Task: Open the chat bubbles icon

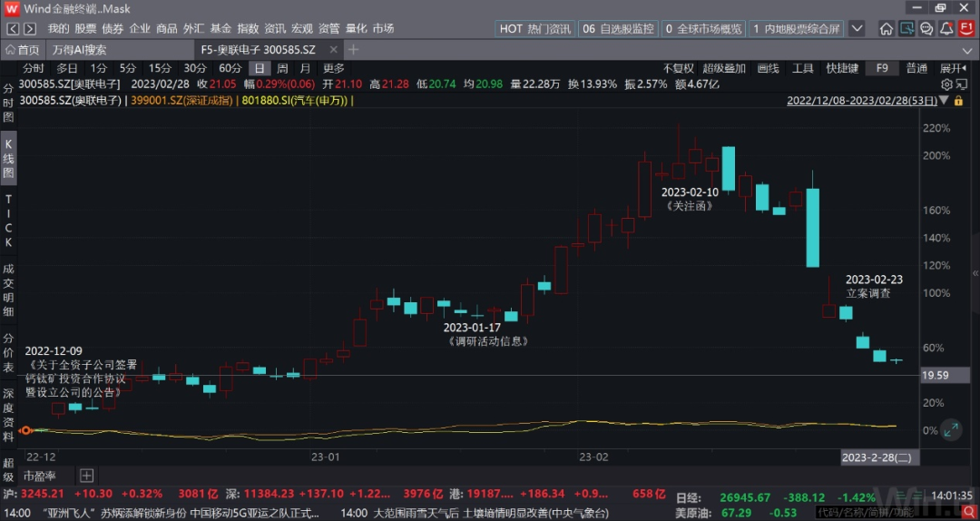Action: [x=926, y=29]
